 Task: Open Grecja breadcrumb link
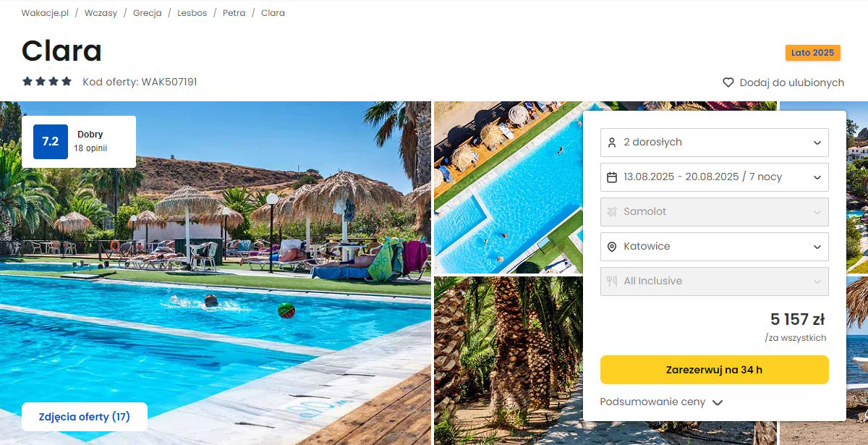click(x=148, y=13)
